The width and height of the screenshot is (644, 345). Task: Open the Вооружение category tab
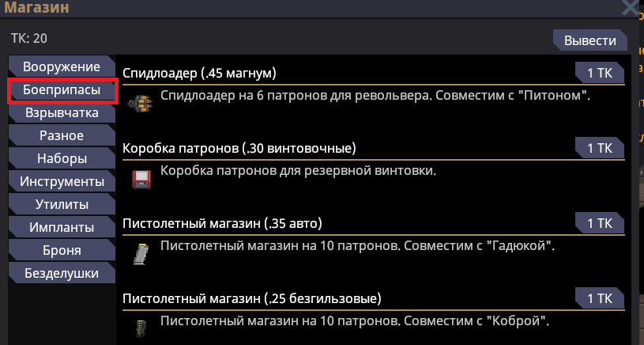pos(62,66)
